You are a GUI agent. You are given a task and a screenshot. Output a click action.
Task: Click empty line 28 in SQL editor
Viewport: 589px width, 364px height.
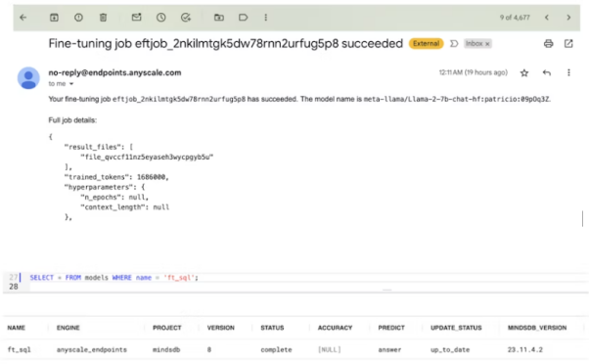click(x=308, y=287)
